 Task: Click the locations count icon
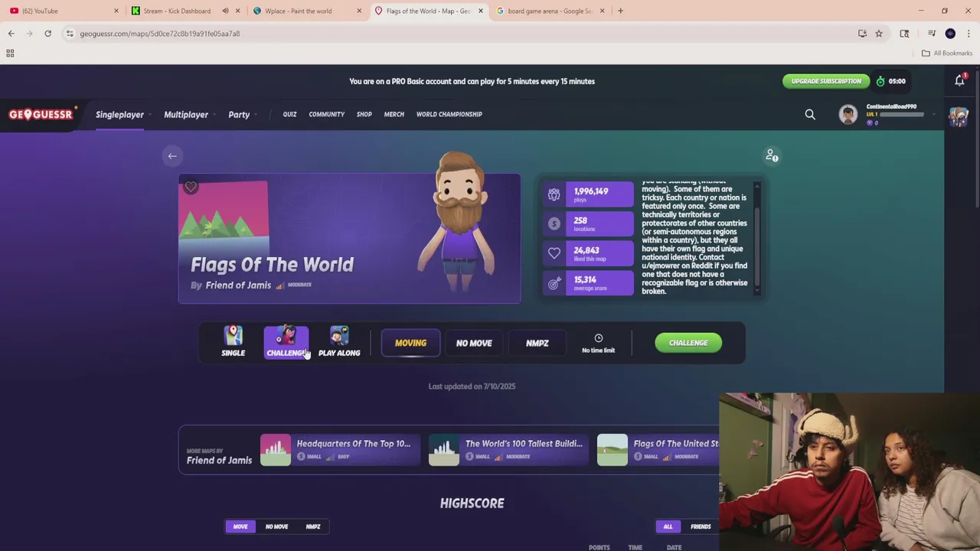pyautogui.click(x=554, y=223)
